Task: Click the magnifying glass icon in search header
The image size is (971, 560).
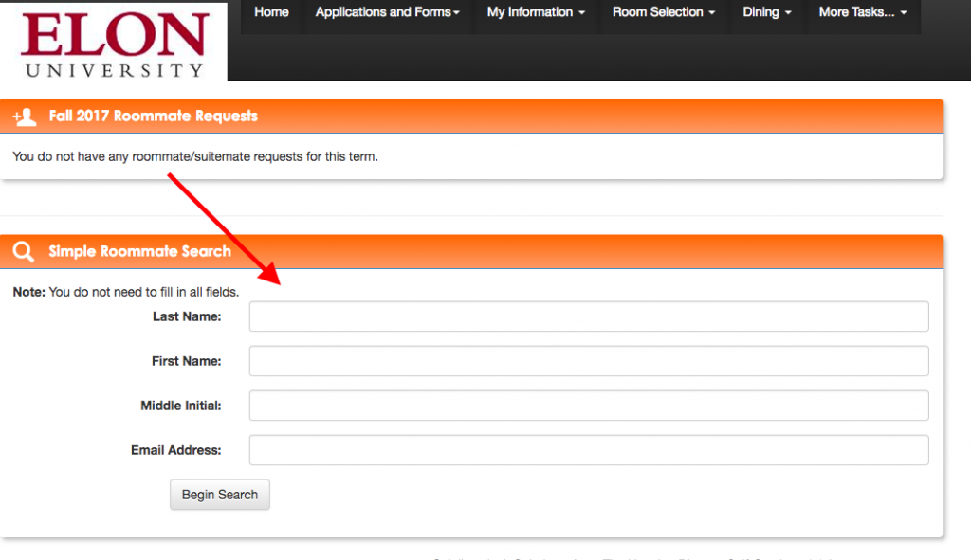Action: point(24,252)
